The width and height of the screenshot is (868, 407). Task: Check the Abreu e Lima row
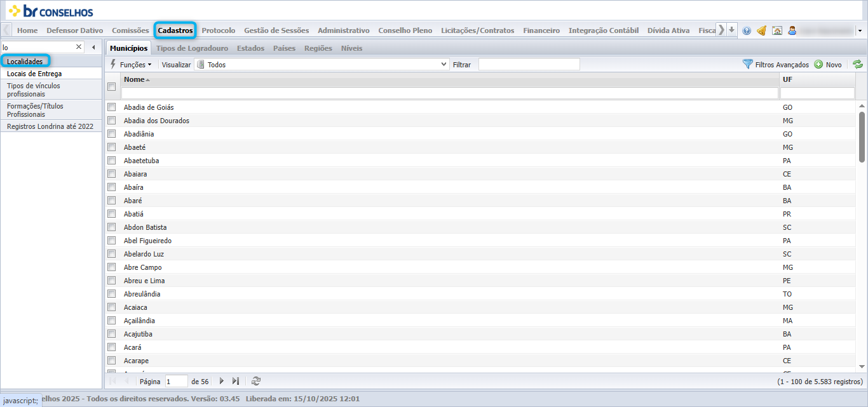(x=112, y=281)
